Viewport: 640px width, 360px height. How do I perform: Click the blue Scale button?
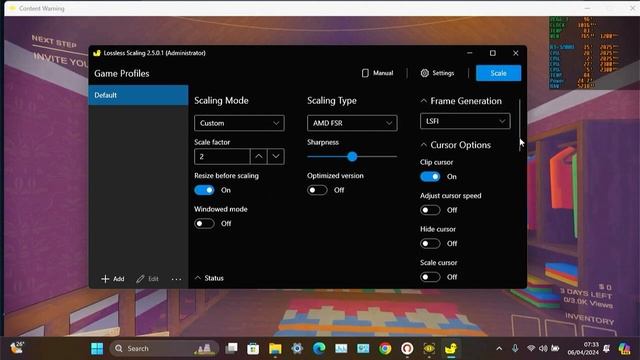498,73
